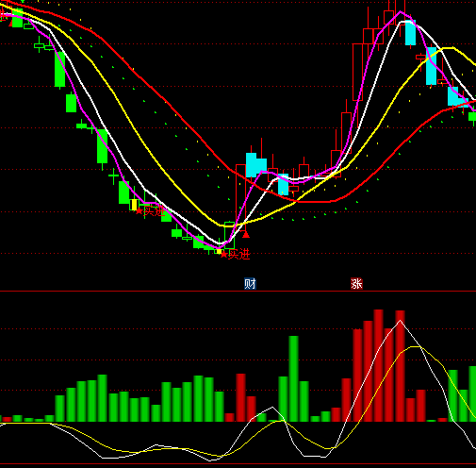Click the small yellow candle at chart bottom
Image resolution: width=476 pixels, height=468 pixels.
219,251
